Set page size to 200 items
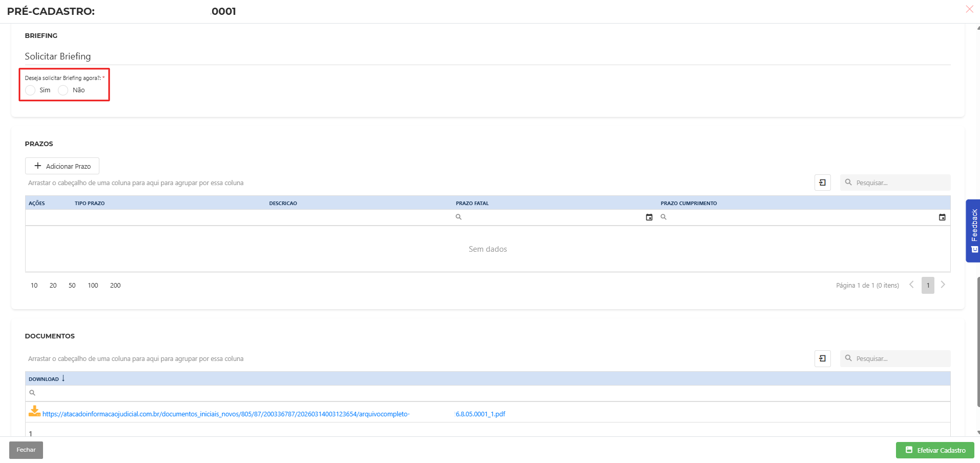980x463 pixels. point(115,286)
